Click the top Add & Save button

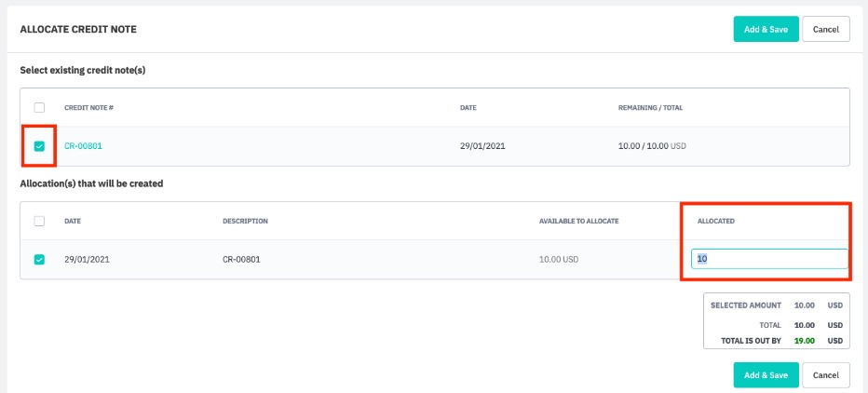click(766, 29)
